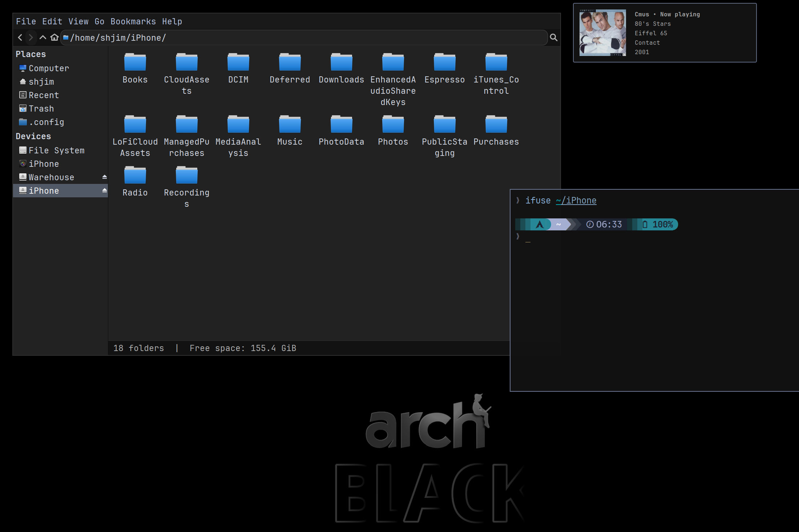Open the Bookmarks menu

pos(133,21)
